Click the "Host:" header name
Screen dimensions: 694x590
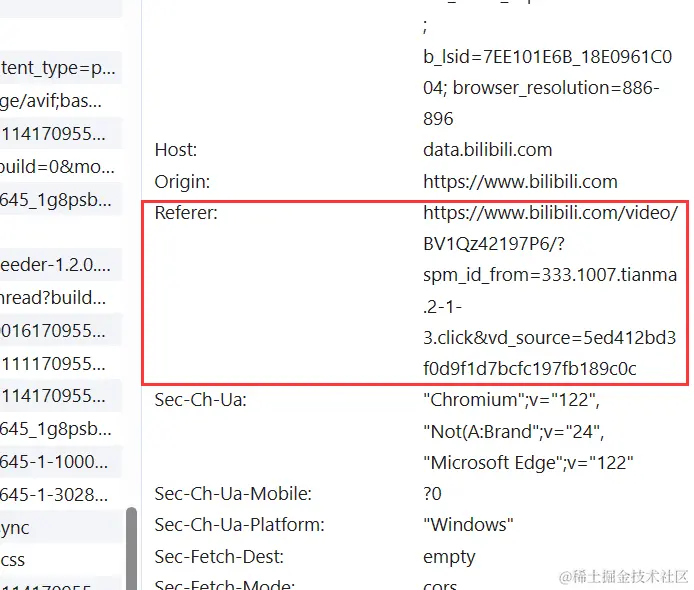pyautogui.click(x=176, y=150)
